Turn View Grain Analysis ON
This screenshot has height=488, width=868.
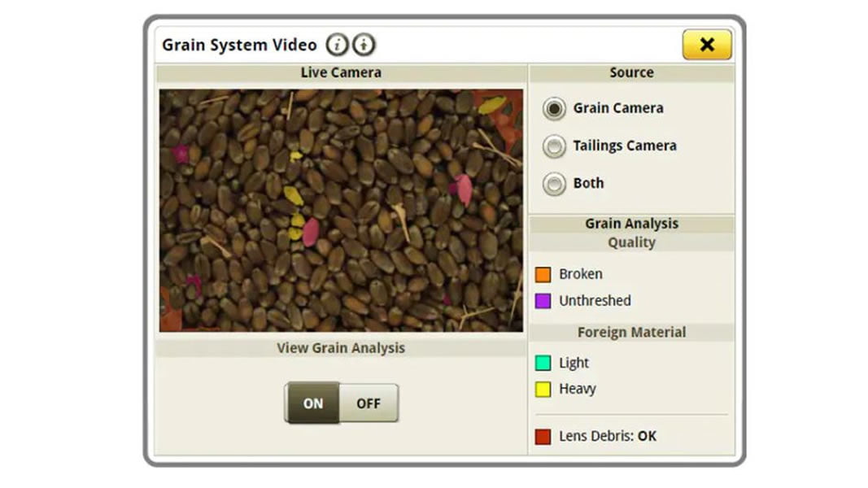pos(312,403)
